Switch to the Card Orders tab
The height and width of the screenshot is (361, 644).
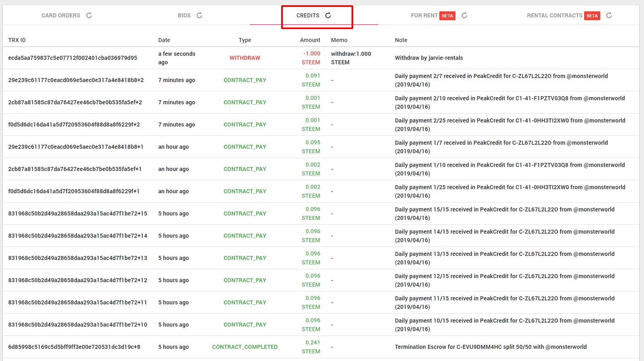61,15
